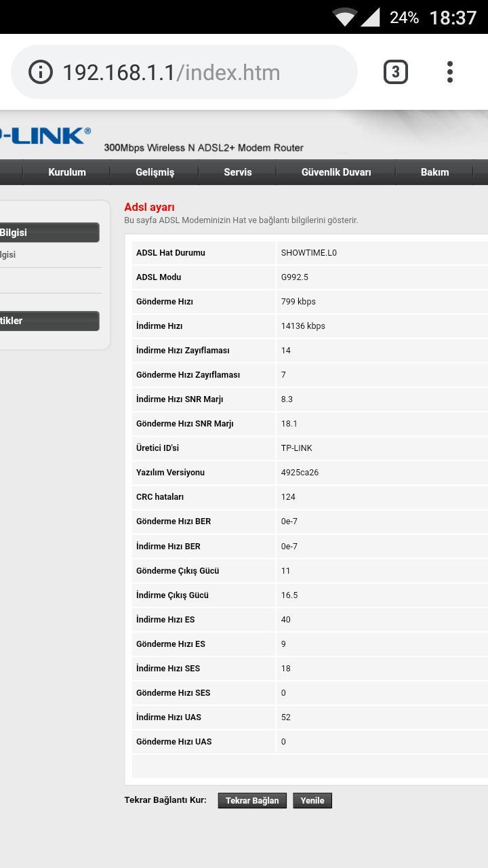
Task: Click the Gönderme Hızı BER label
Action: [174, 521]
